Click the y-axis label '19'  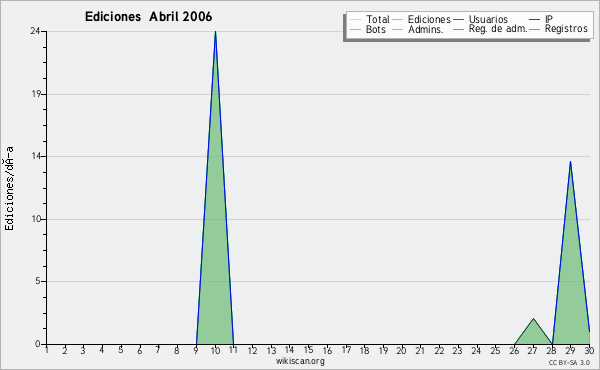click(36, 94)
